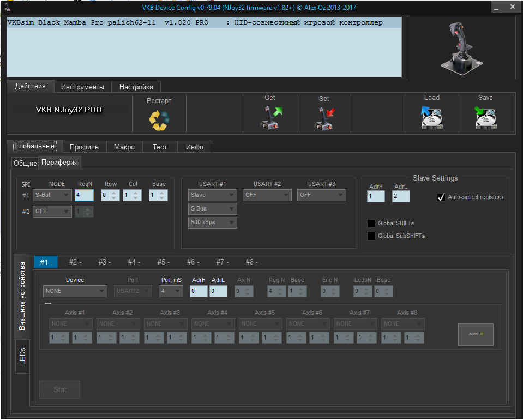
Task: Click the Row stepper field
Action: tap(110, 195)
